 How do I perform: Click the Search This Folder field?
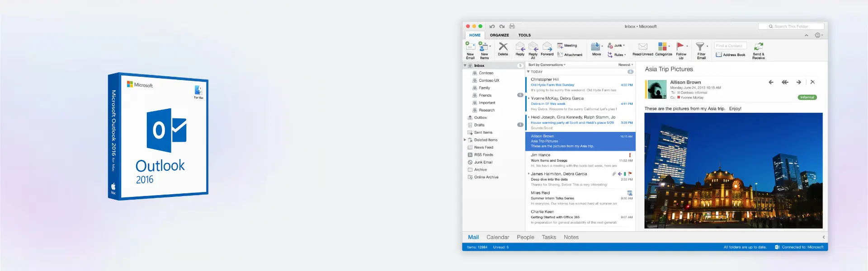(791, 26)
